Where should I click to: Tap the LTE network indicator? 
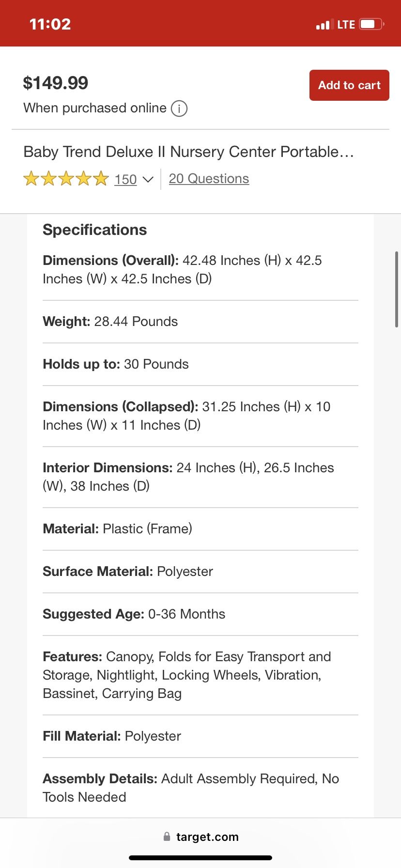(x=346, y=25)
